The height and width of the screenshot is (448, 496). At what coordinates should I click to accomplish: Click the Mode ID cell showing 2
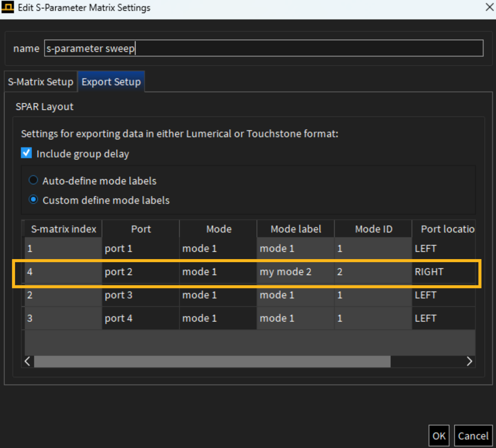click(373, 272)
